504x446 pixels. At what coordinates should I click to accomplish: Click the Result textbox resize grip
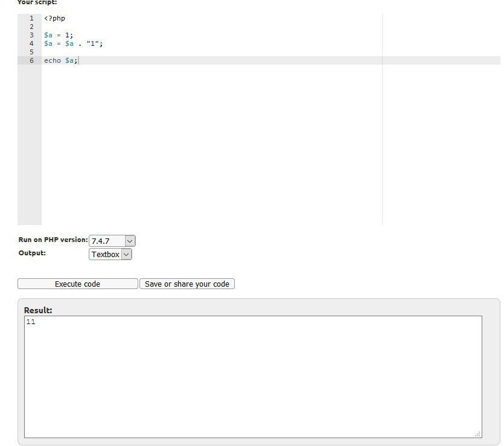coord(477,434)
